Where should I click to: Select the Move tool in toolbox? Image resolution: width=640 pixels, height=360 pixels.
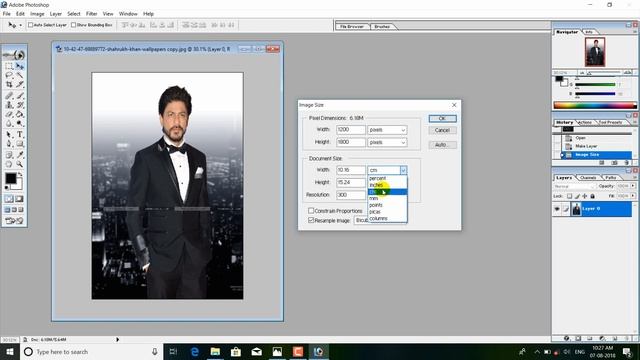coord(20,66)
